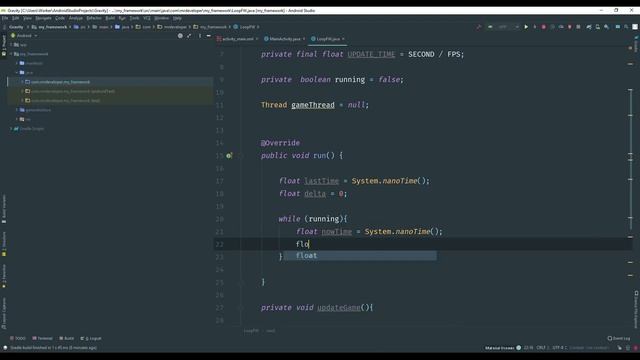
Task: Open the Android view selector dropdown
Action: (x=24, y=36)
